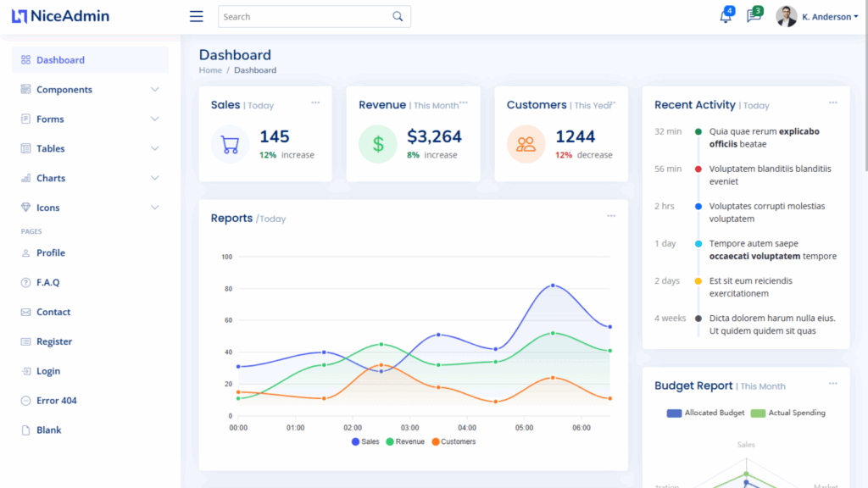Screen dimensions: 868x488
Task: Click 'Voluptatem blanditiis blanditiis eveniet' activity
Action: pos(770,175)
